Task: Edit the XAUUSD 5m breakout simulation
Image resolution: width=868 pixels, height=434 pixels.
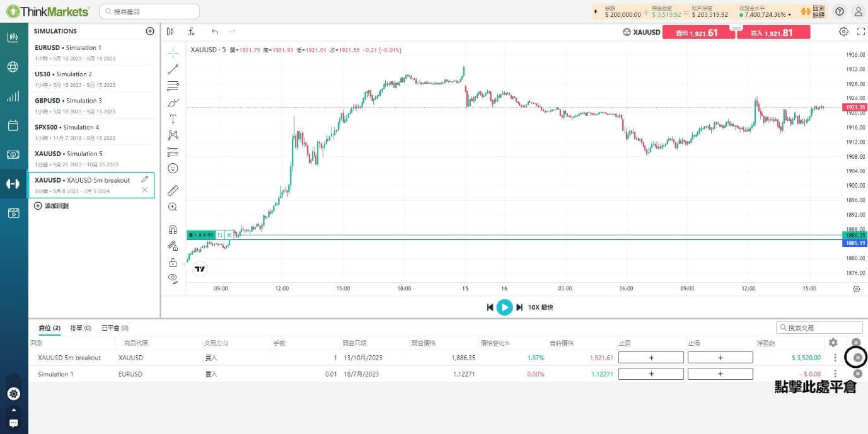Action: 145,180
